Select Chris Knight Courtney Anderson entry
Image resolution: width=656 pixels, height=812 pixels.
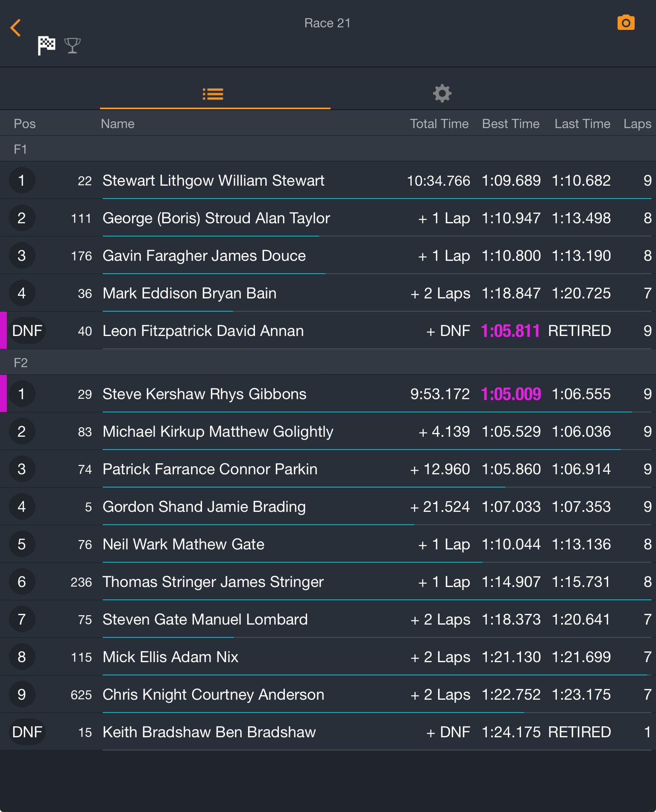point(328,695)
